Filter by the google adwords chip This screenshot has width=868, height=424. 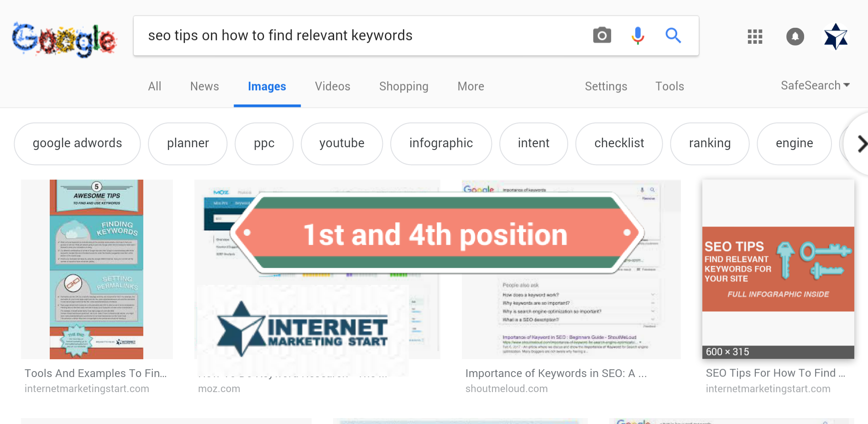[x=77, y=144]
